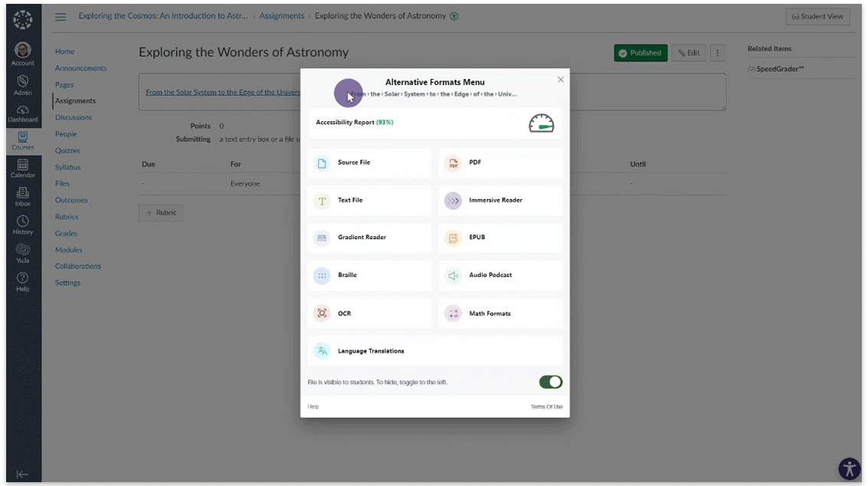Close the Alternative Formats Menu dialog

[x=561, y=80]
